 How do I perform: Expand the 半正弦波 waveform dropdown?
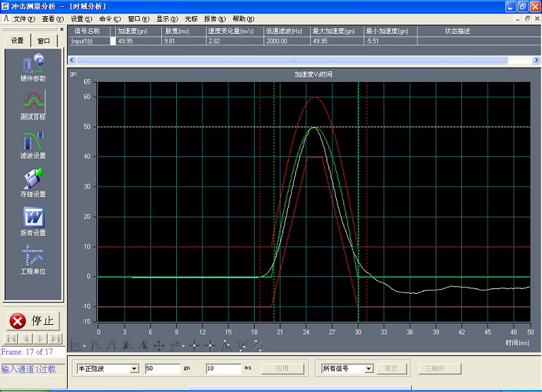point(133,369)
